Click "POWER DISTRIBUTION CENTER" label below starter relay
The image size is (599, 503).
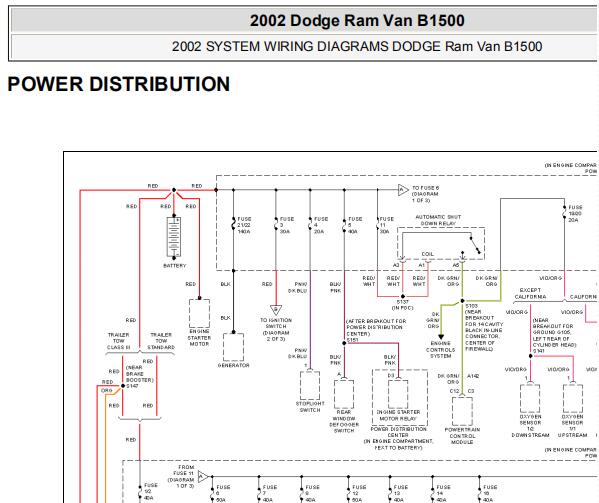point(398,432)
